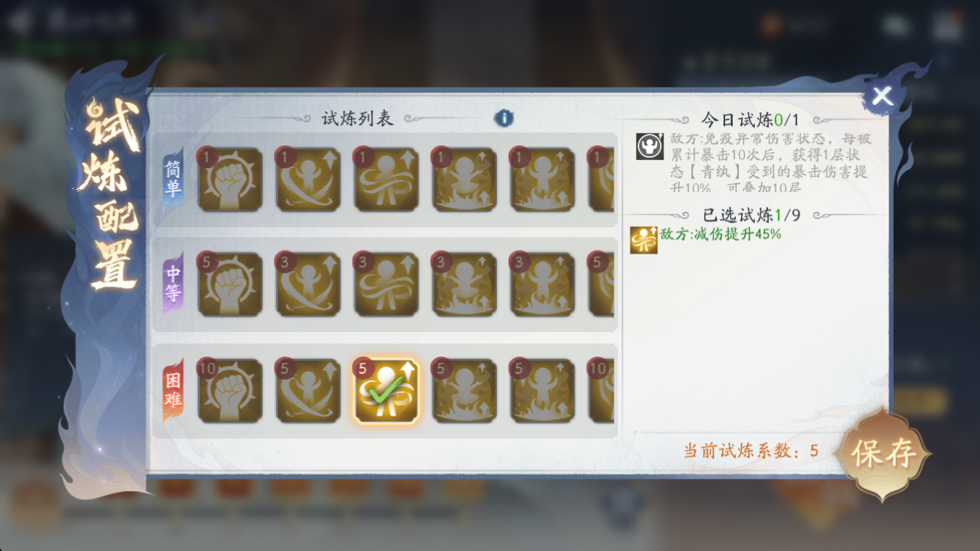Select the Easy row crossed-swords figure trial
The height and width of the screenshot is (551, 980).
click(308, 179)
